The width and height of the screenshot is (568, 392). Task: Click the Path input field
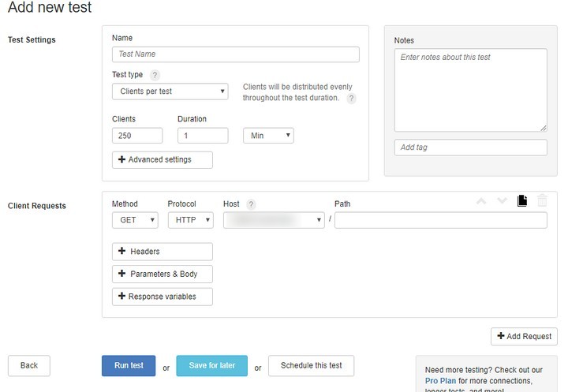point(440,220)
